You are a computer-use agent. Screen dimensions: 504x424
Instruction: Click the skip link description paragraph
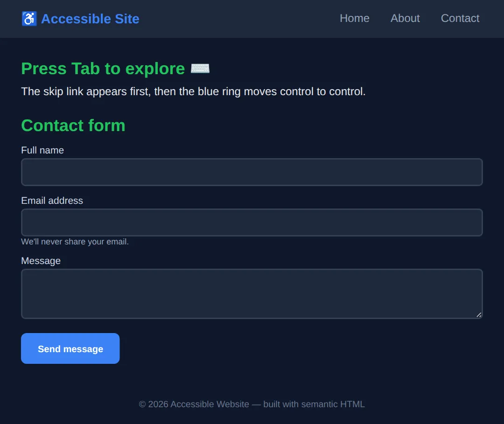coord(193,91)
